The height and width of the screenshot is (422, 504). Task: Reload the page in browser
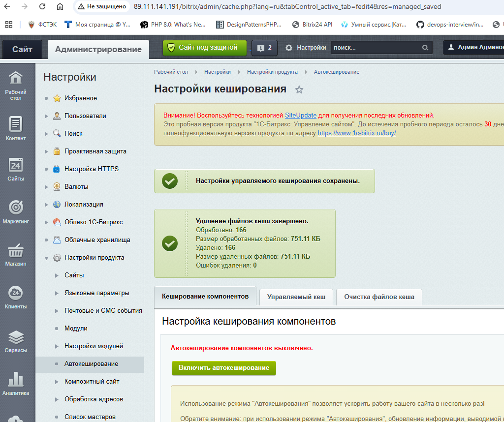coord(42,6)
